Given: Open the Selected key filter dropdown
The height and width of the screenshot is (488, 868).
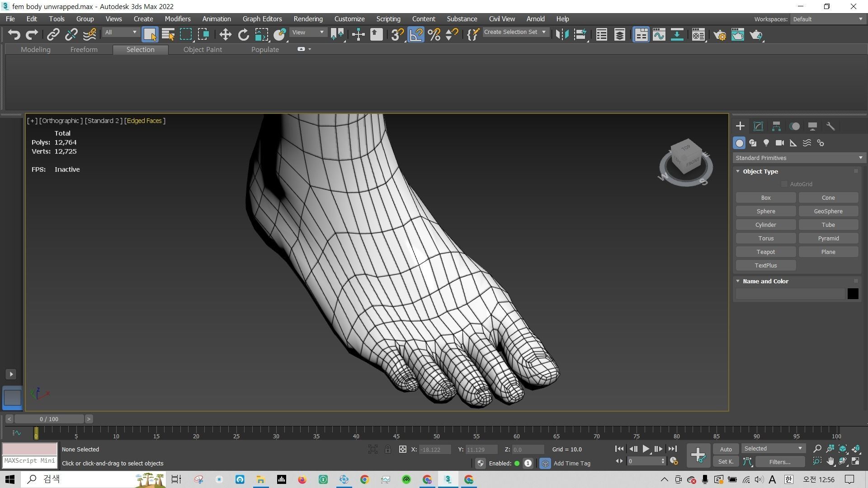Looking at the screenshot, I should (774, 448).
